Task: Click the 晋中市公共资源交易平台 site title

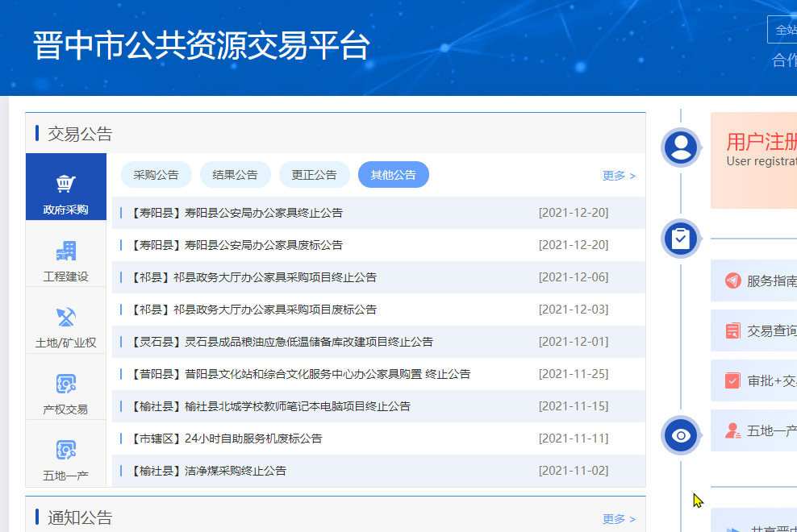Action: (201, 46)
